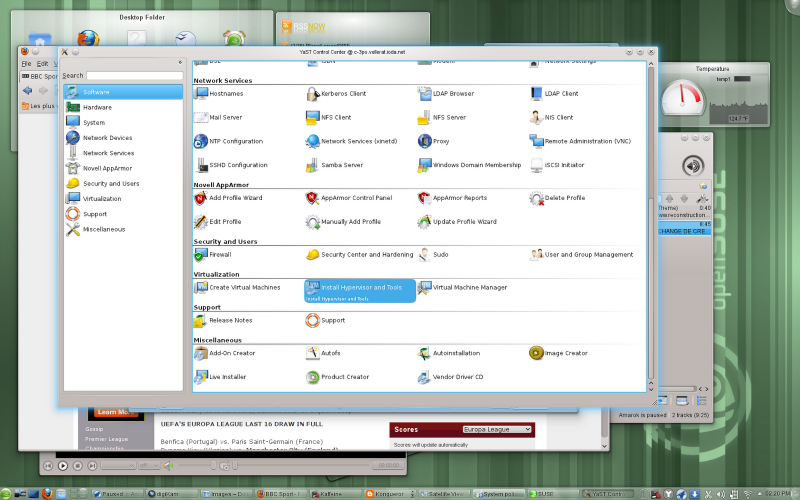Open the NIS Client module

click(552, 117)
